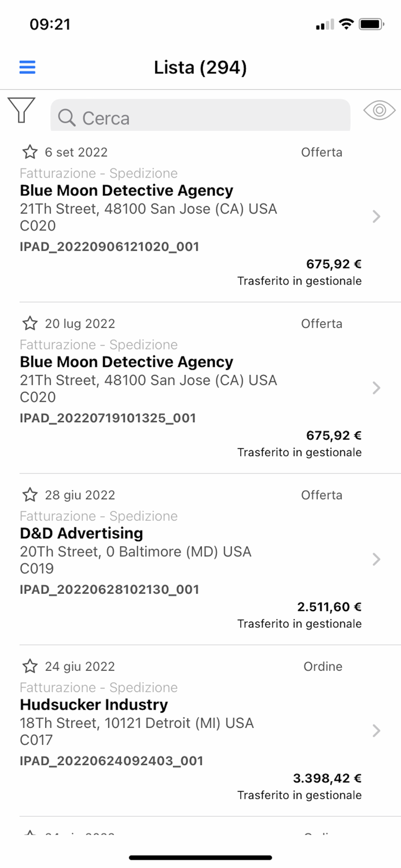401x868 pixels.
Task: Star the D&D Advertising offer
Action: click(x=30, y=495)
